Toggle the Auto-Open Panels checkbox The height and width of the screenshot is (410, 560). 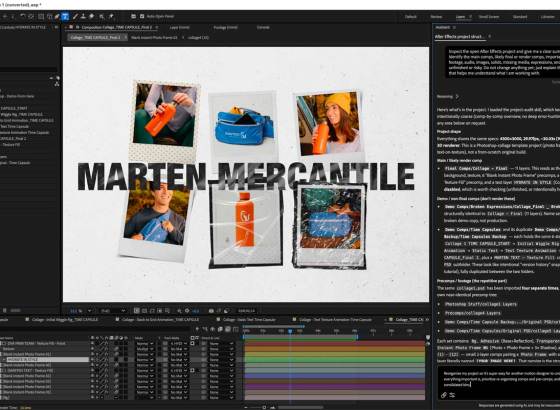[x=142, y=16]
